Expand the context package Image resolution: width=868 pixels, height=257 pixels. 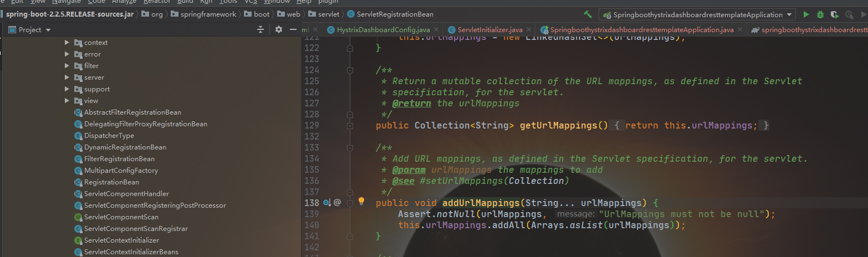pyautogui.click(x=67, y=43)
